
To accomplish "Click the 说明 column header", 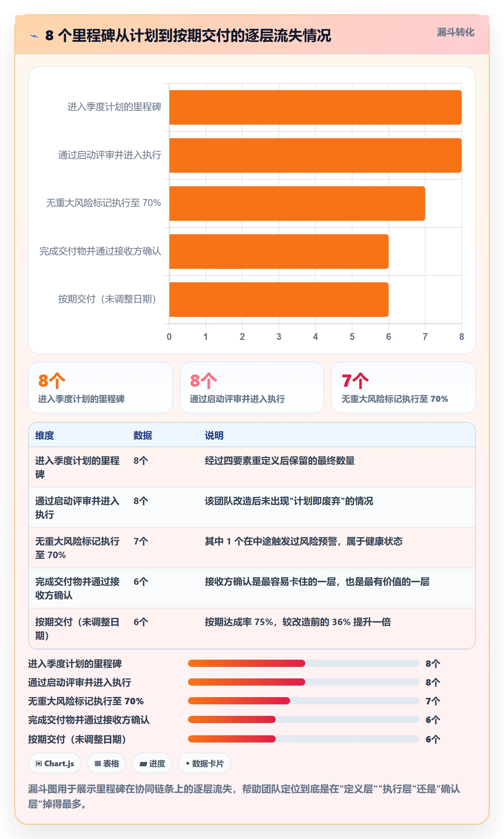I will 214,435.
